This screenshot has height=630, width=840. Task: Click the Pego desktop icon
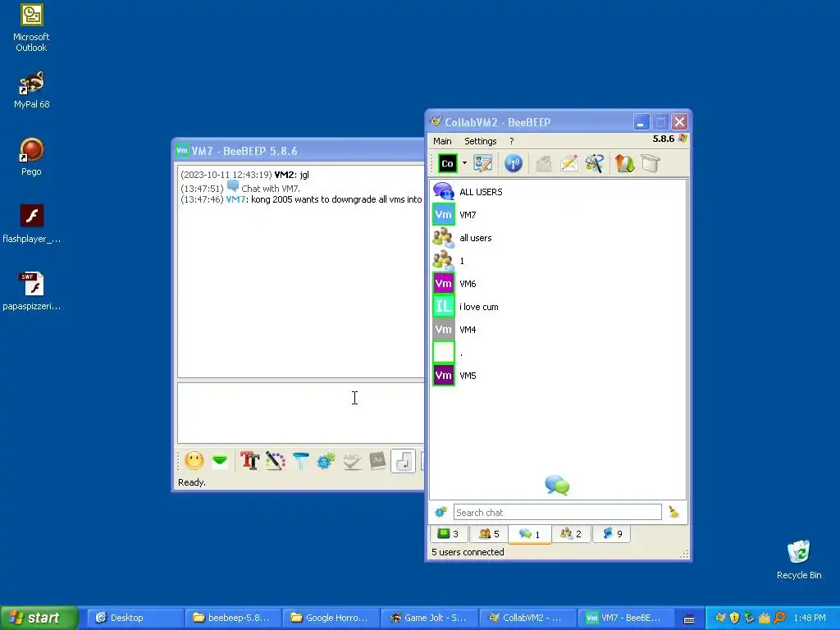coord(31,157)
